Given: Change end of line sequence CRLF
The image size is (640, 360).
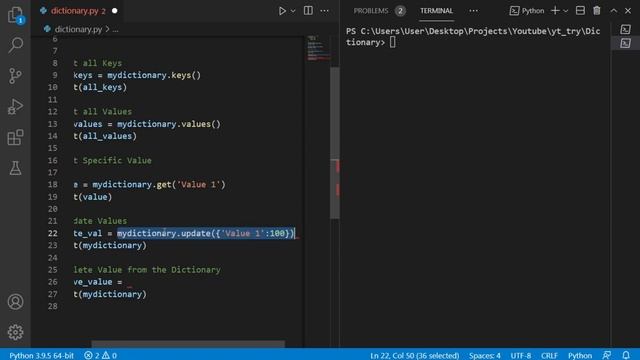Looking at the screenshot, I should tap(549, 356).
